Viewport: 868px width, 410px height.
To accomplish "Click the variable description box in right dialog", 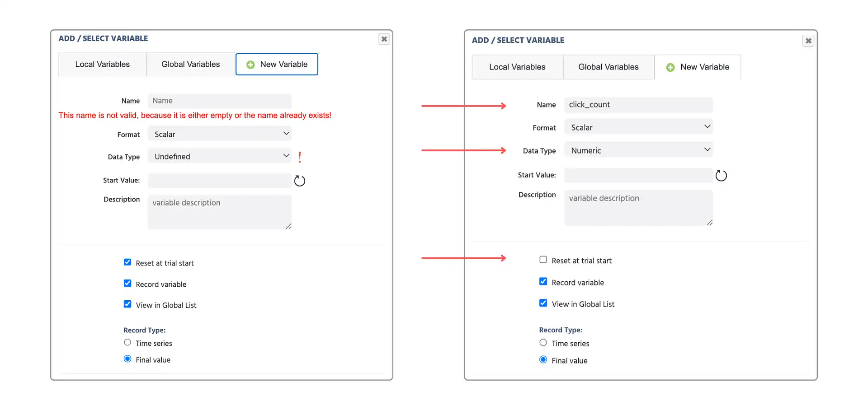I will 638,208.
